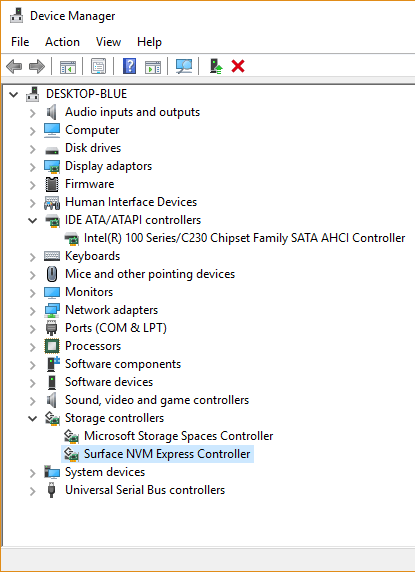Select Surface NVM Express Controller

tap(167, 454)
